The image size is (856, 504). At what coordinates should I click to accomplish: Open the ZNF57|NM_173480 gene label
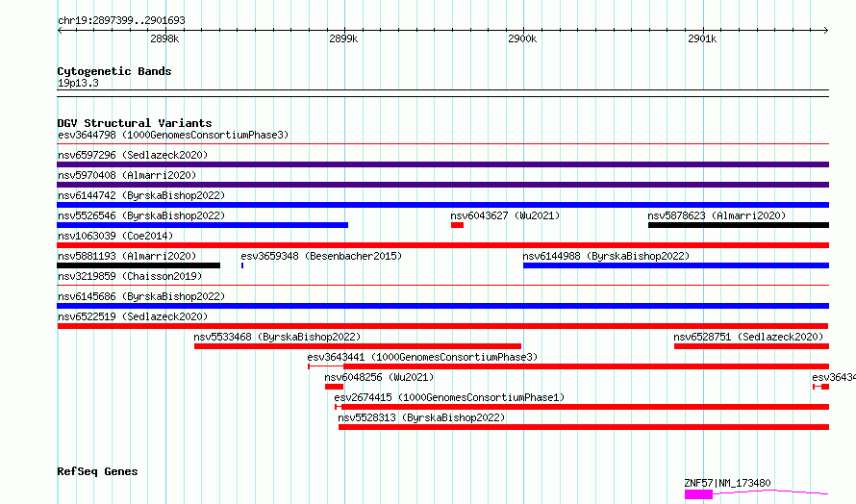point(728,483)
